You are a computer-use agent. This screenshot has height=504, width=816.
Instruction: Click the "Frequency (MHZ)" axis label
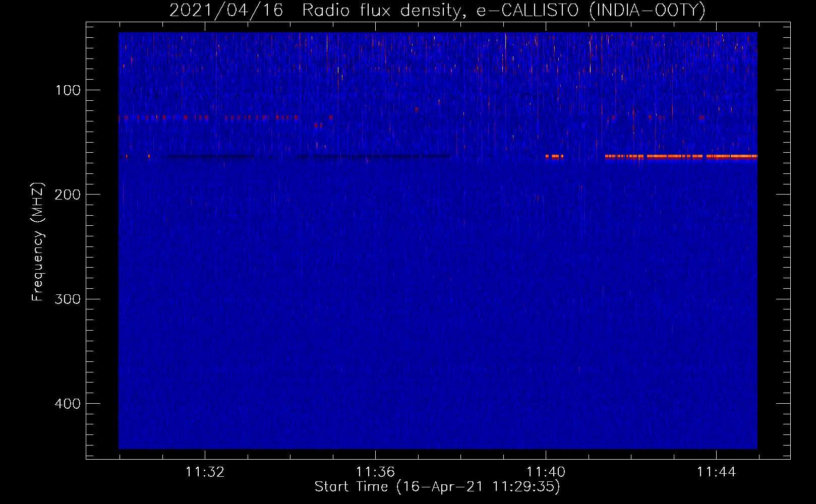[x=38, y=242]
